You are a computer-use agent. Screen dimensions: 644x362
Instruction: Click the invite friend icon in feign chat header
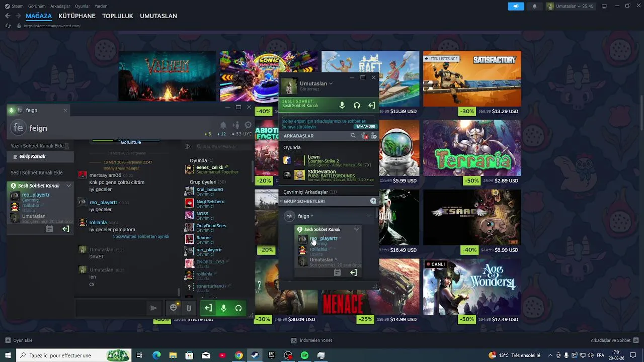(x=235, y=125)
